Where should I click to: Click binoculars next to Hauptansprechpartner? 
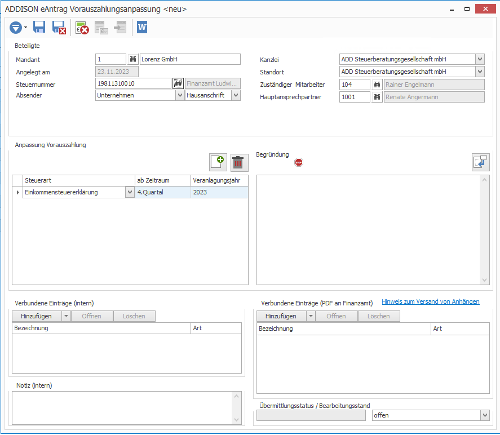(377, 97)
